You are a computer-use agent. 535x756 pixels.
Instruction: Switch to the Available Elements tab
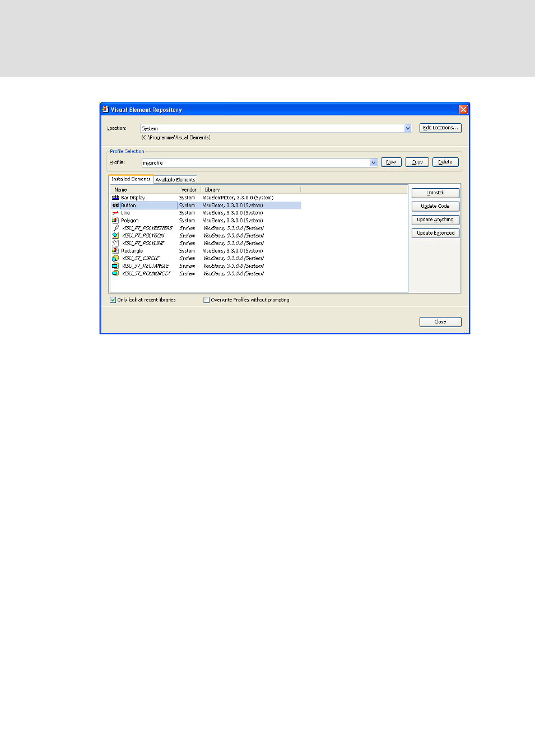175,180
